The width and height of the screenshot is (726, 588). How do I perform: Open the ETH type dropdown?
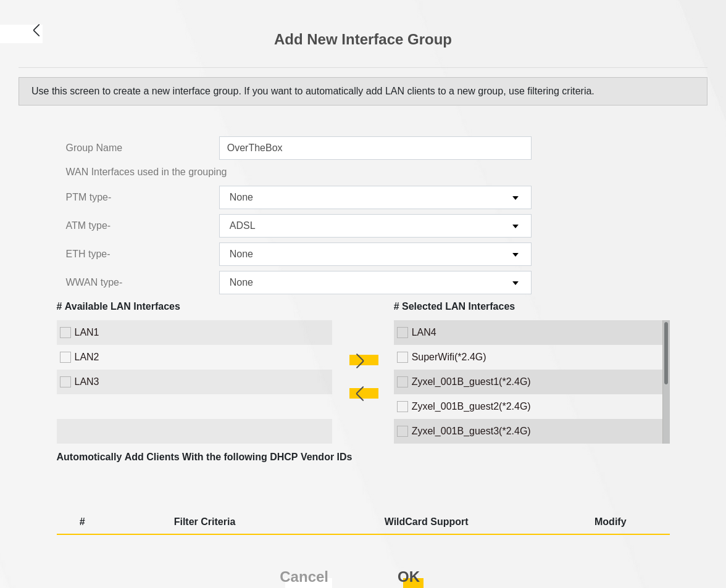coord(375,254)
